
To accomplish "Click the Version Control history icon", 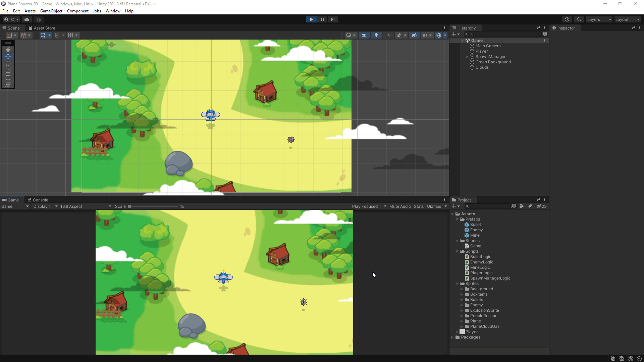I will [567, 19].
